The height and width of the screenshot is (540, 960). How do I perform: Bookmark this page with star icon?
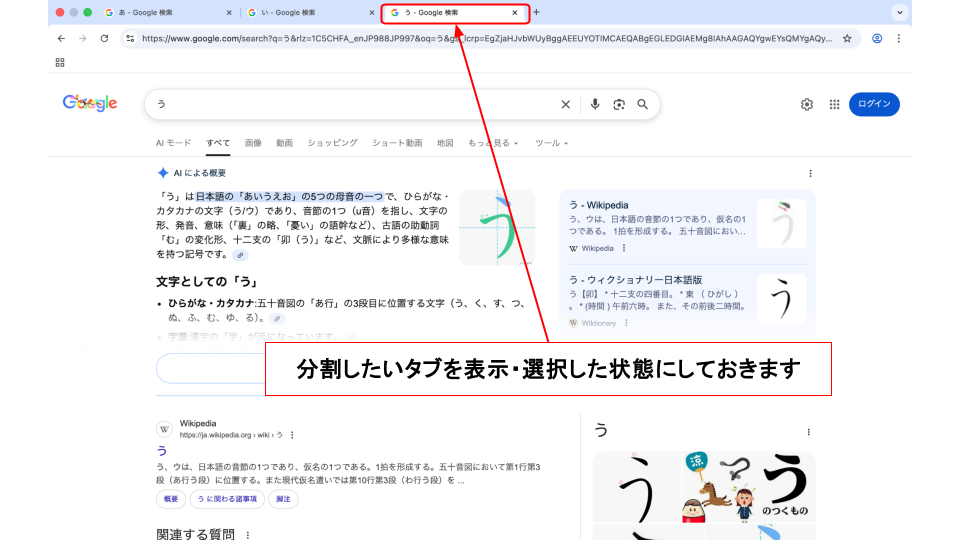pos(847,38)
